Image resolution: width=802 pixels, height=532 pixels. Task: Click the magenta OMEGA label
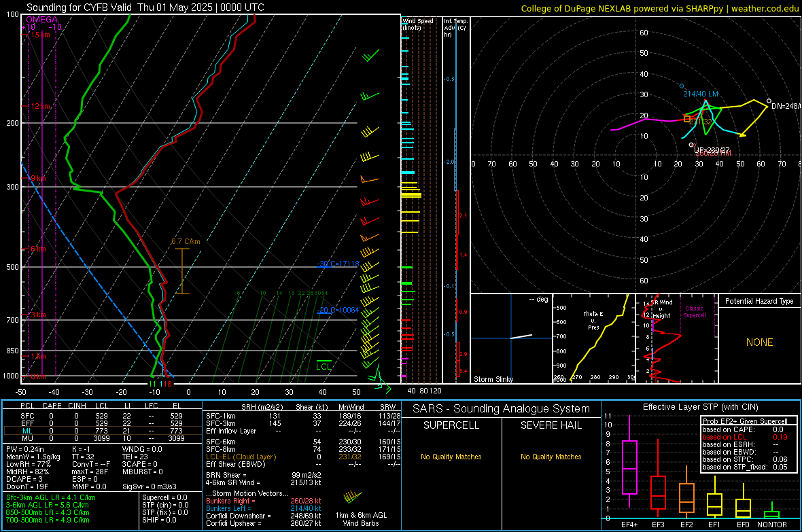42,20
